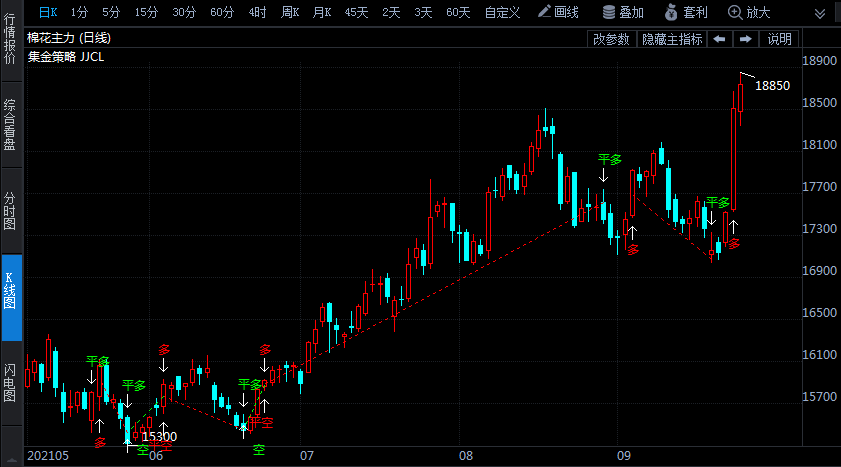This screenshot has height=467, width=841.
Task: Click the 08 month axis label
Action: (x=466, y=456)
